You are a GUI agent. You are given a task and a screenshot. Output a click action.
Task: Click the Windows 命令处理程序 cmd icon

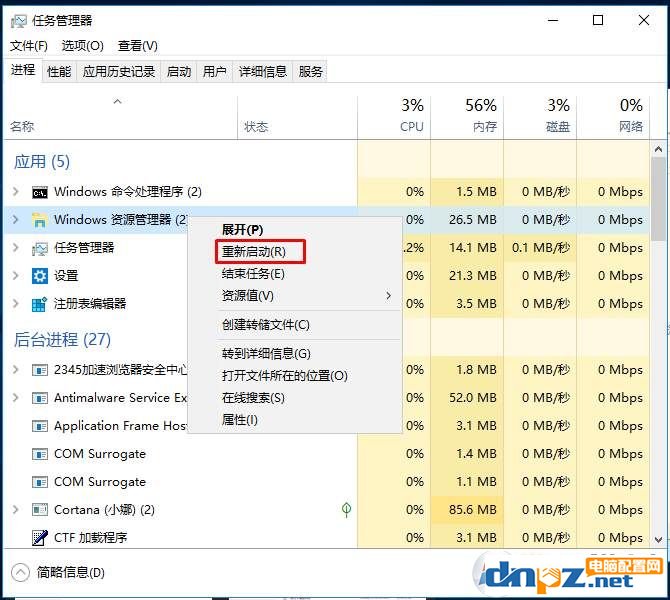tap(40, 192)
